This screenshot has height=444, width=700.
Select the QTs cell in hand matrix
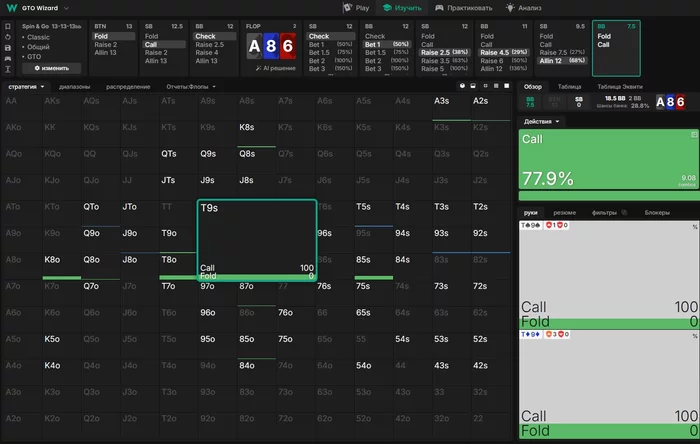pyautogui.click(x=178, y=160)
